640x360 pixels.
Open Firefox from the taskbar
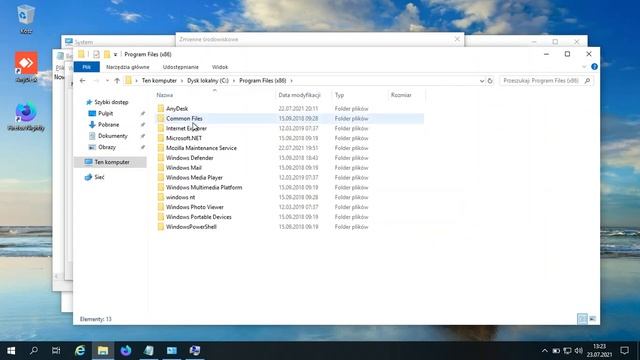point(126,351)
